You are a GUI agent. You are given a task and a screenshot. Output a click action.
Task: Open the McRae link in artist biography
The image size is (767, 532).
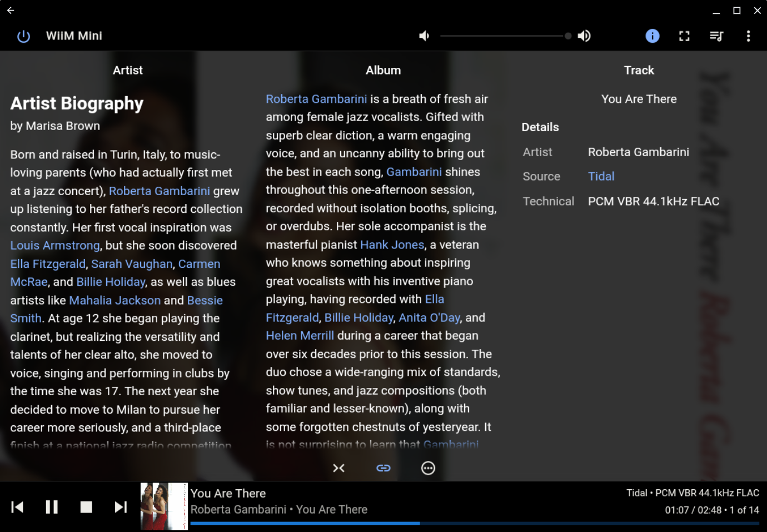[29, 282]
